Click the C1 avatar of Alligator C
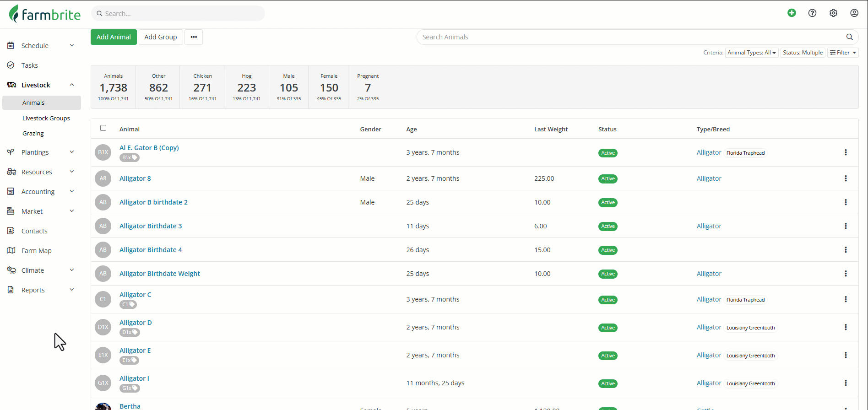 (x=103, y=299)
